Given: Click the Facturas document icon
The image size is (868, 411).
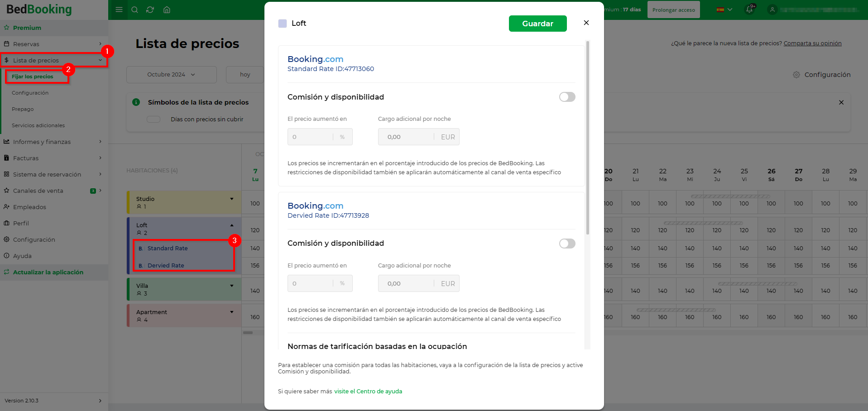Looking at the screenshot, I should click(7, 158).
